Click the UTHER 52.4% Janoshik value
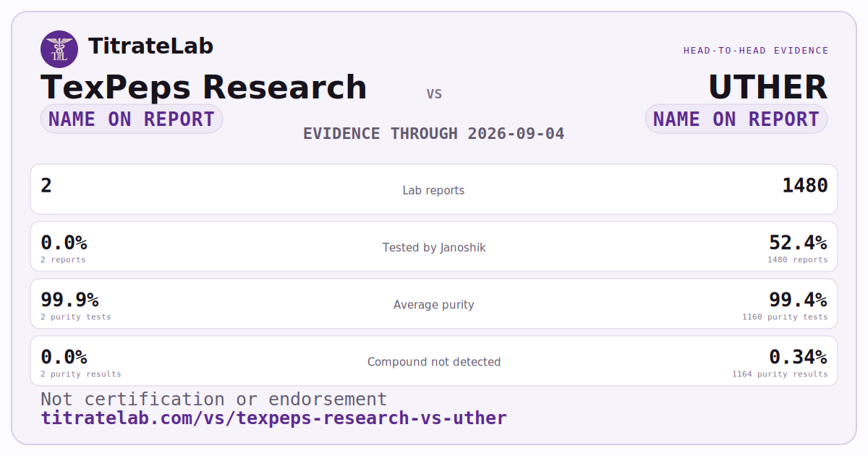Image resolution: width=868 pixels, height=456 pixels. coord(799,242)
